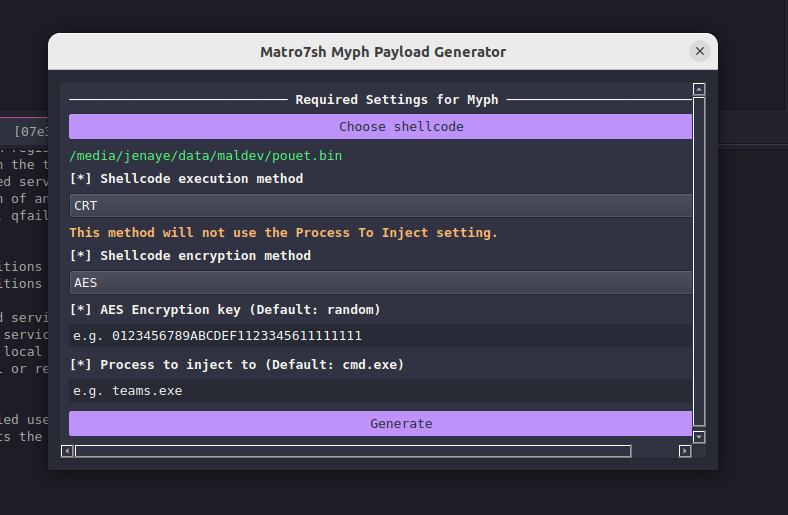
Task: Click the vertical scrollbar thumb
Action: [x=699, y=260]
